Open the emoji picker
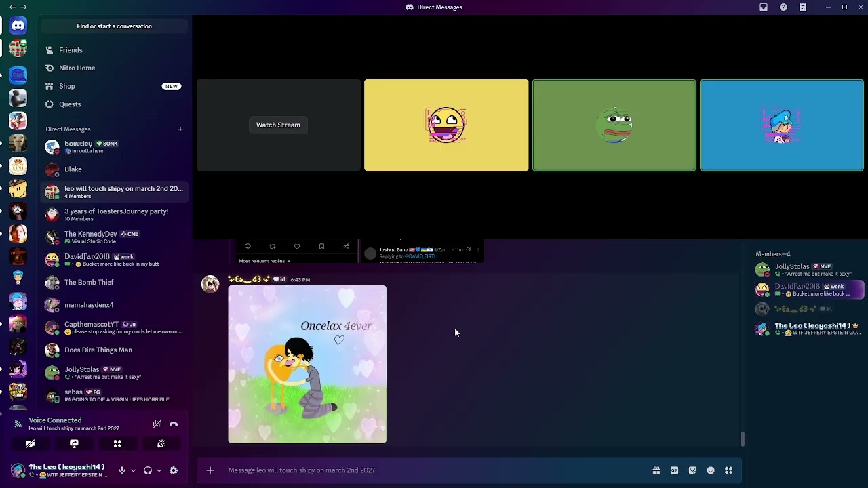This screenshot has height=488, width=868. (711, 470)
